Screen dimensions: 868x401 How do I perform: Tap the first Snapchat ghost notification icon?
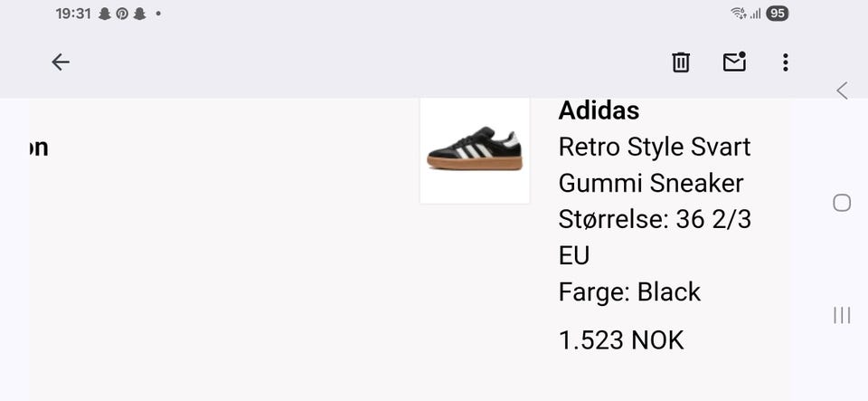point(104,14)
